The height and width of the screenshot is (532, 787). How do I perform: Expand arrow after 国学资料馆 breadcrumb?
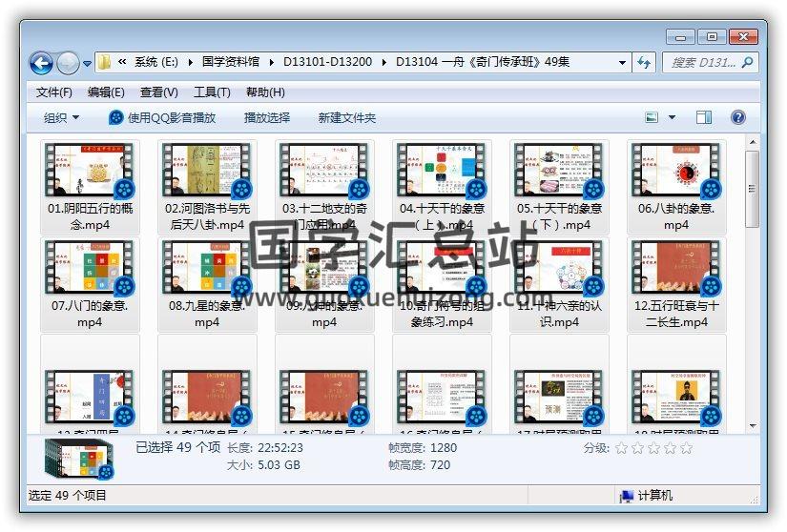[271, 62]
